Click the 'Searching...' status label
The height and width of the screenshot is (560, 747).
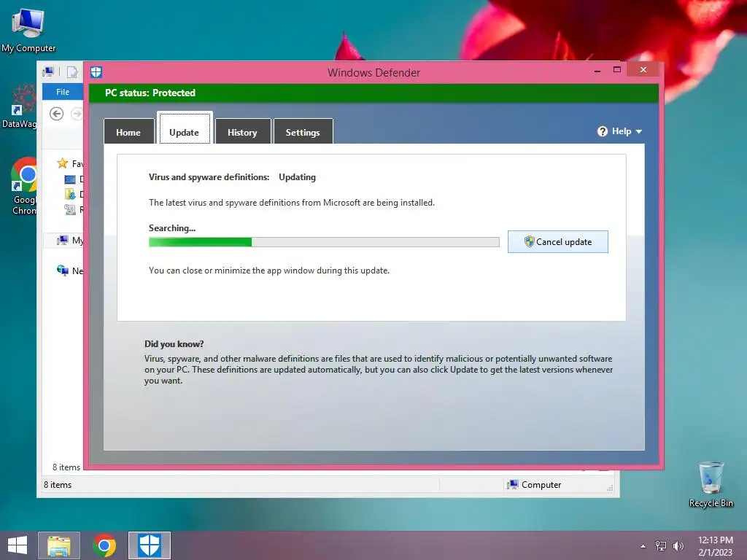172,228
